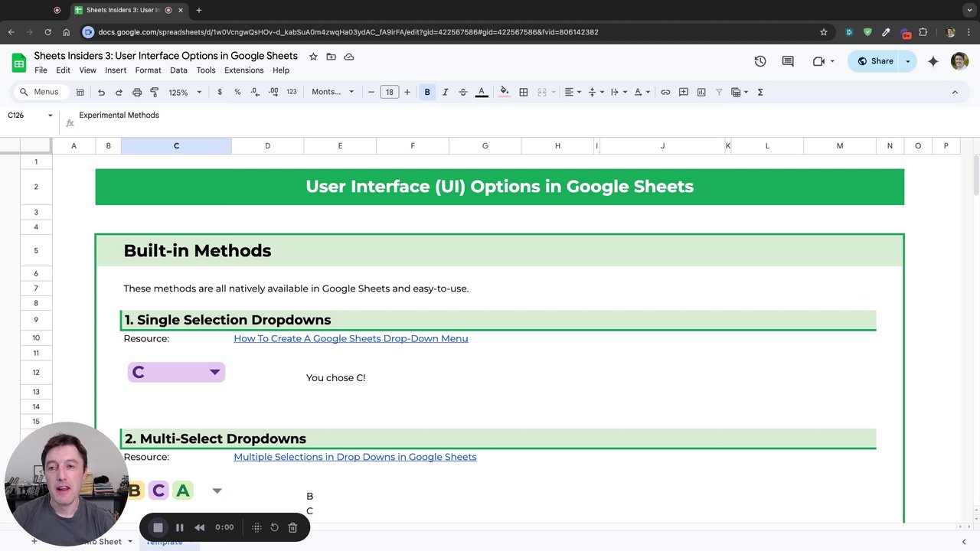Image resolution: width=980 pixels, height=551 pixels.
Task: Increase decimal places
Action: tap(273, 92)
